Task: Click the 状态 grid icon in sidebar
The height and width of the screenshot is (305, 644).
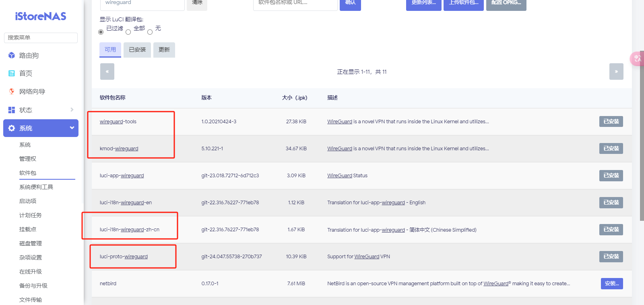Action: 12,110
